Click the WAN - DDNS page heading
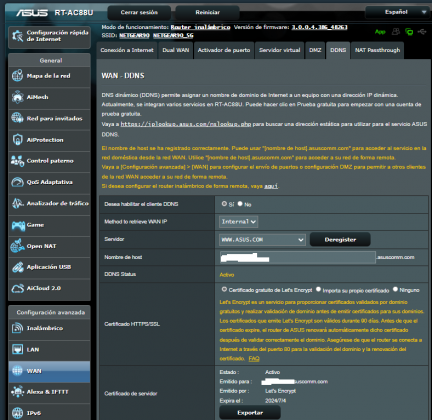432x420 pixels. [123, 76]
